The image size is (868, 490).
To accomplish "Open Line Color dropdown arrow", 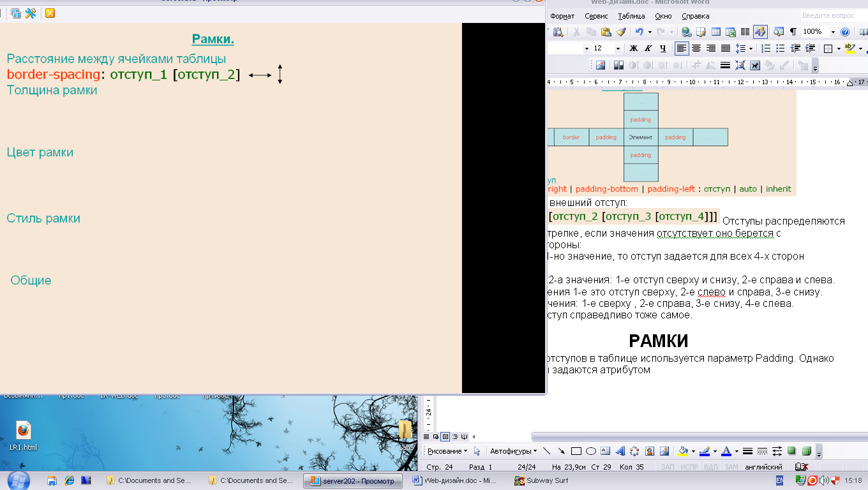I will coord(714,451).
